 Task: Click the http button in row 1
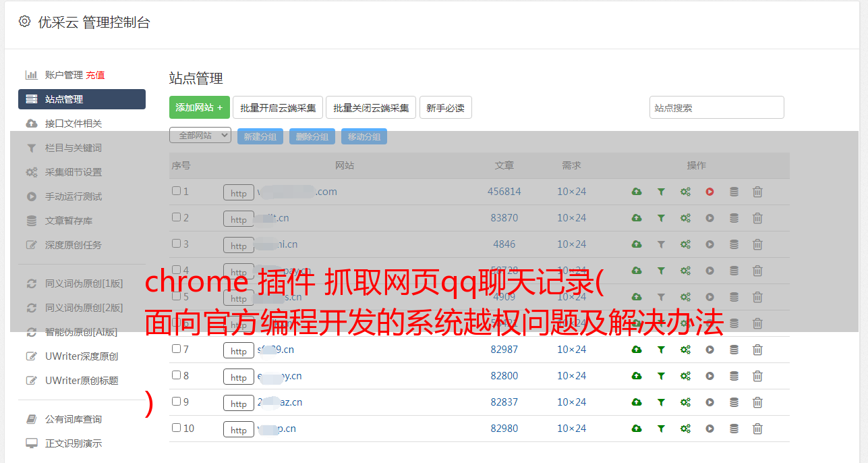(x=239, y=192)
